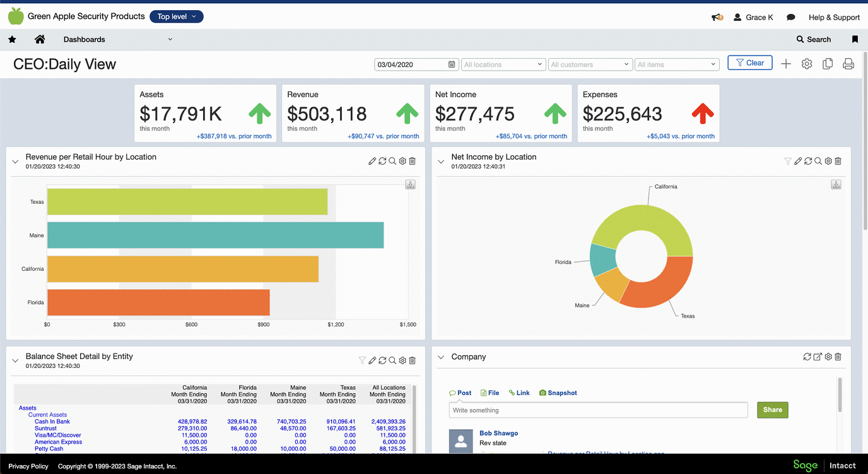Click the print dashboard icon
The image size is (868, 474).
coord(848,64)
